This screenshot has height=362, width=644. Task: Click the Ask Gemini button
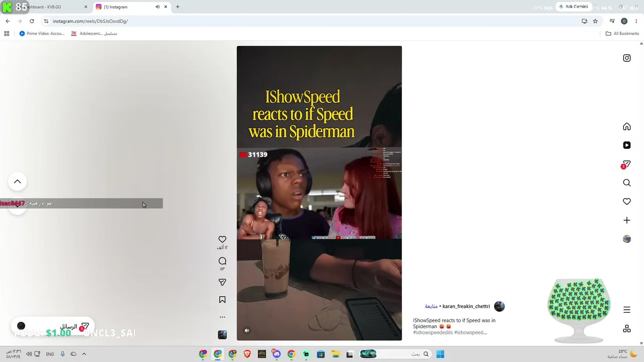[574, 7]
